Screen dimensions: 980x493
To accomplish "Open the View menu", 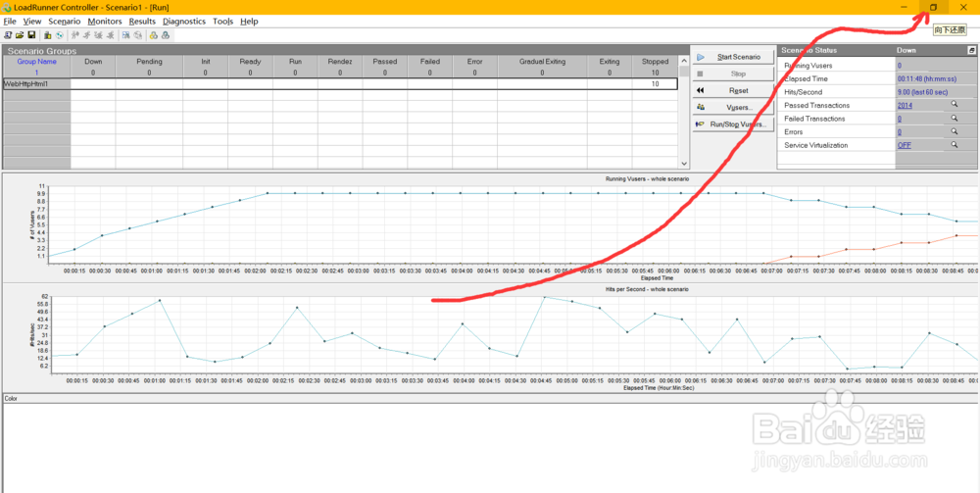I will (x=32, y=22).
